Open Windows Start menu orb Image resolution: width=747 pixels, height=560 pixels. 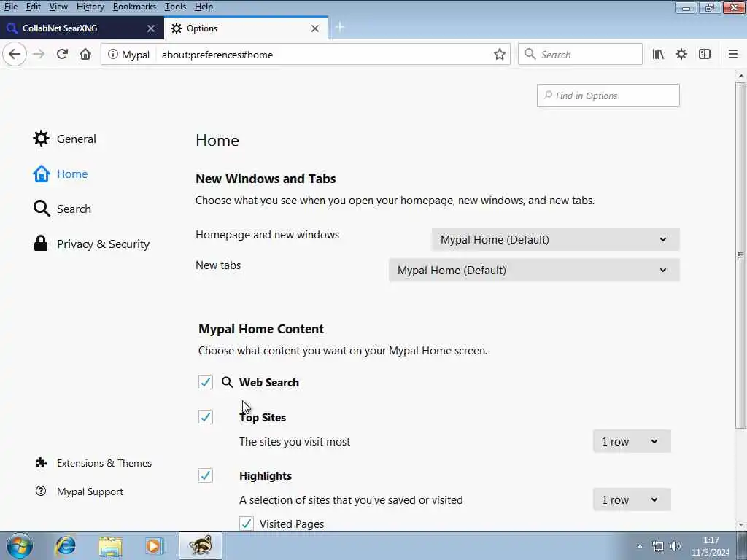[x=19, y=545]
